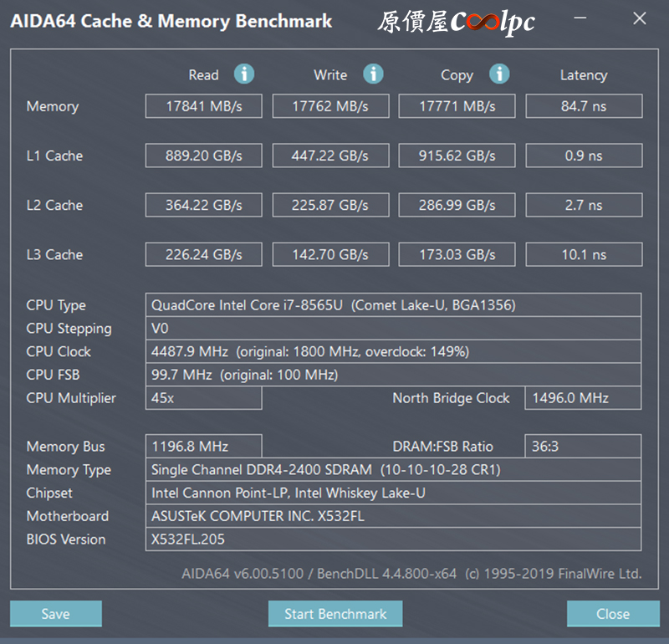
Task: Click the CPU Stepping V0 field
Action: pyautogui.click(x=393, y=328)
